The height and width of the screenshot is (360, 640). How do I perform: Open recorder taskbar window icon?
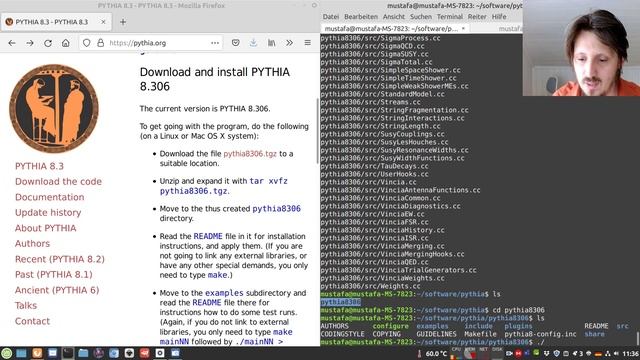[x=160, y=353]
